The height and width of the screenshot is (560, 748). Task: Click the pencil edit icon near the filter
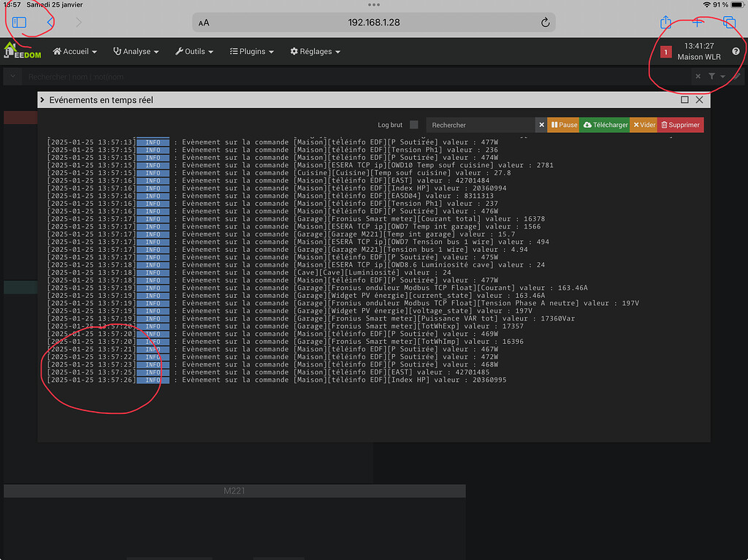737,76
